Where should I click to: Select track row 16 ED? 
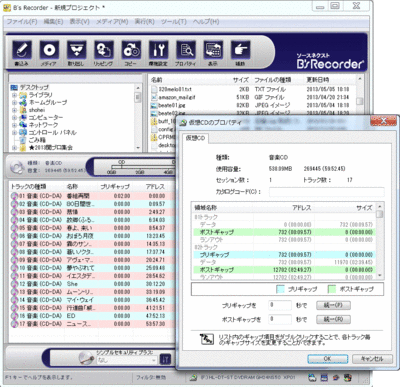click(x=92, y=316)
